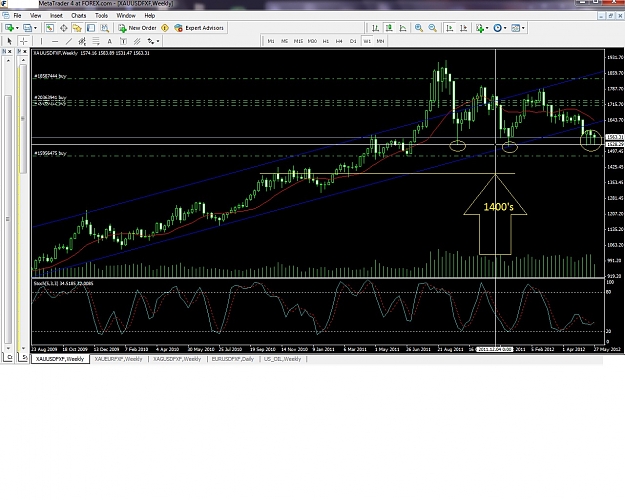Open the Arrows objects dropdown
This screenshot has width=625, height=500.
(158, 41)
